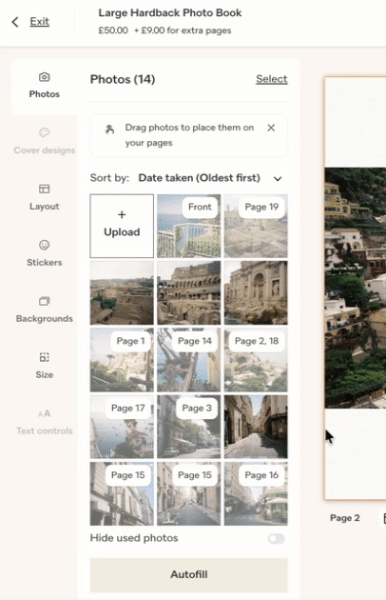
Task: Select the Photos sidebar label
Action: pos(44,94)
